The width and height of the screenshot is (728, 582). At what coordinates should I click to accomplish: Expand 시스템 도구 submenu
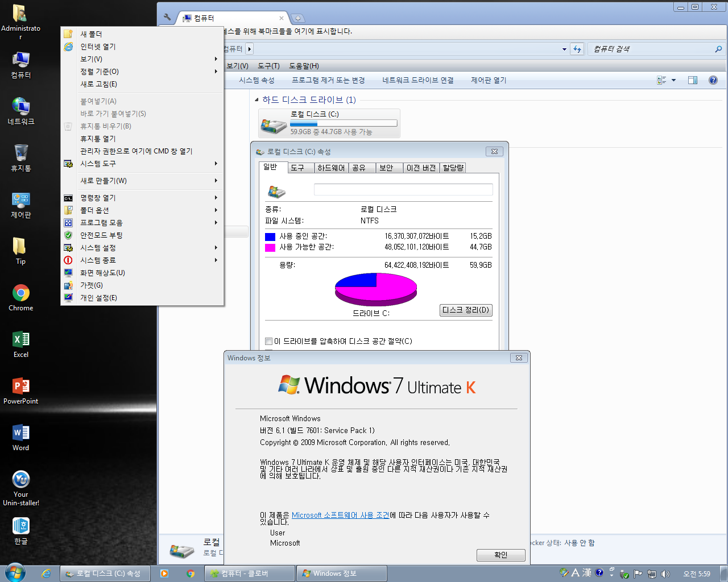pos(216,164)
